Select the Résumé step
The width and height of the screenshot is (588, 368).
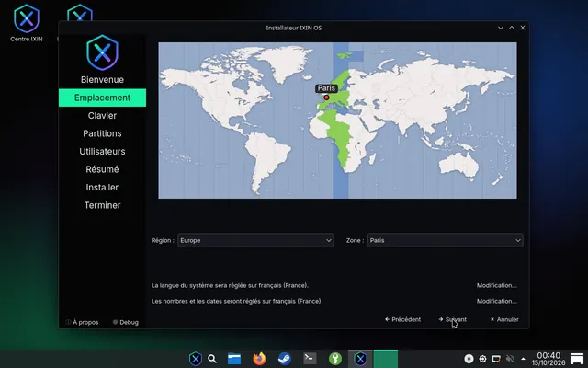pyautogui.click(x=102, y=169)
